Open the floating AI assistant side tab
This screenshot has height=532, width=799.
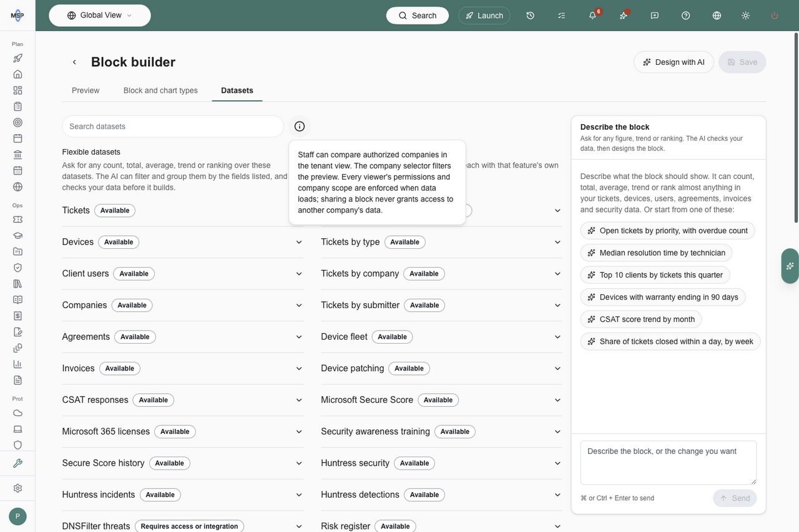(x=790, y=266)
